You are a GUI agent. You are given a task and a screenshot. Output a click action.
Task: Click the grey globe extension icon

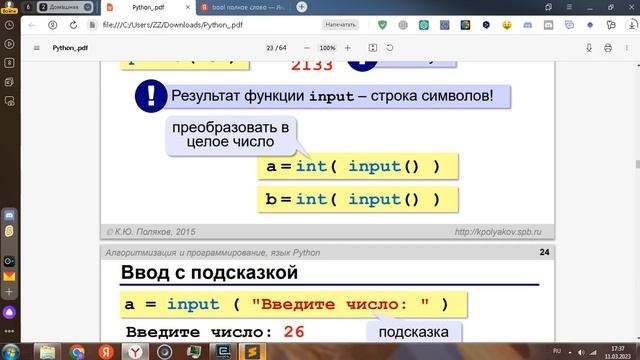(x=403, y=25)
